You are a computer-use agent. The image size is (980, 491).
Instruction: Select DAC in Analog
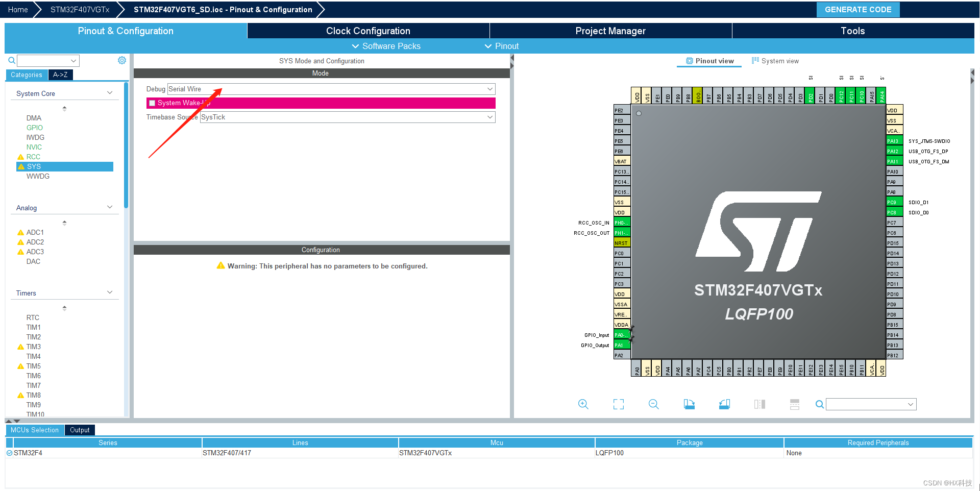(33, 261)
